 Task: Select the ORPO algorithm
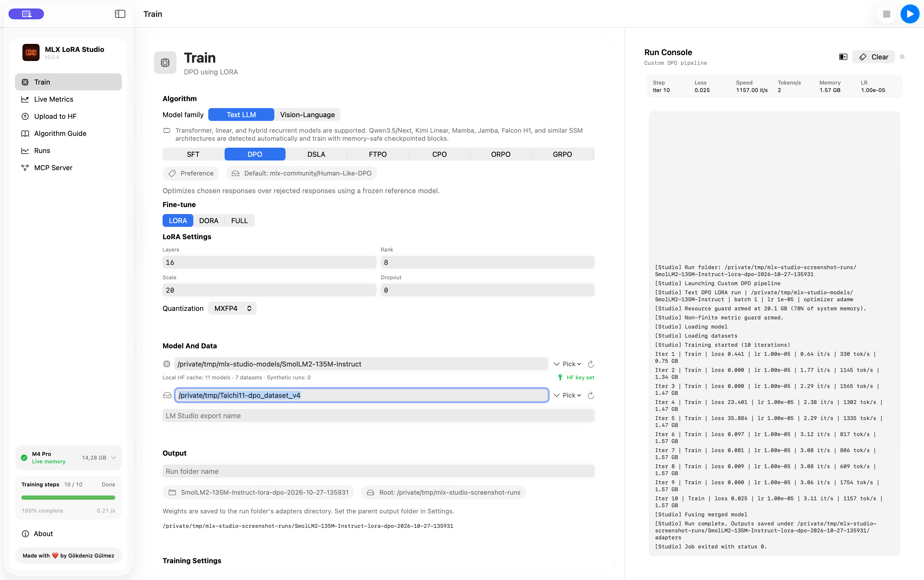500,154
